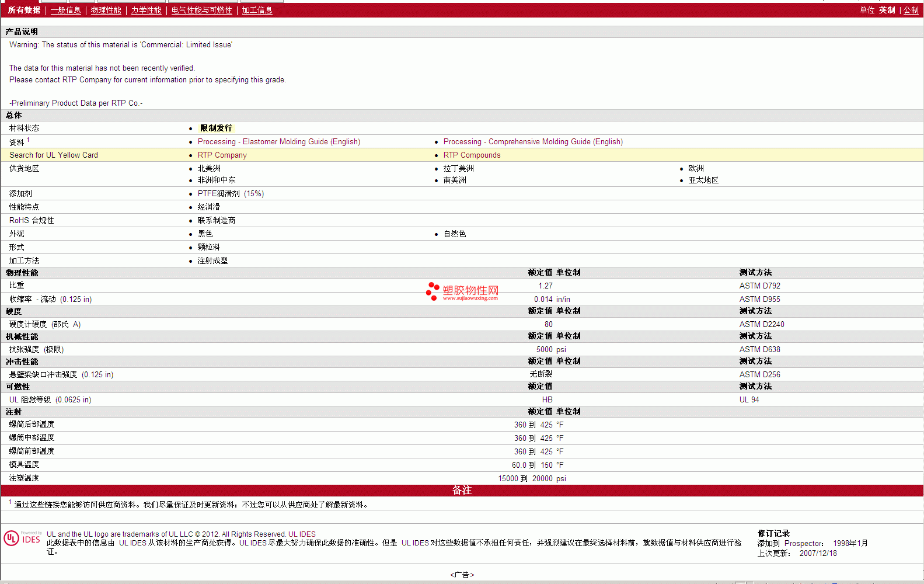Click the 自然色 appearance entry

(x=455, y=234)
